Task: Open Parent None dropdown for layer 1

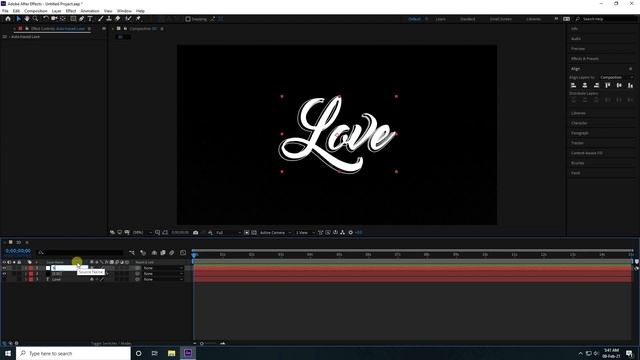Action: (163, 268)
